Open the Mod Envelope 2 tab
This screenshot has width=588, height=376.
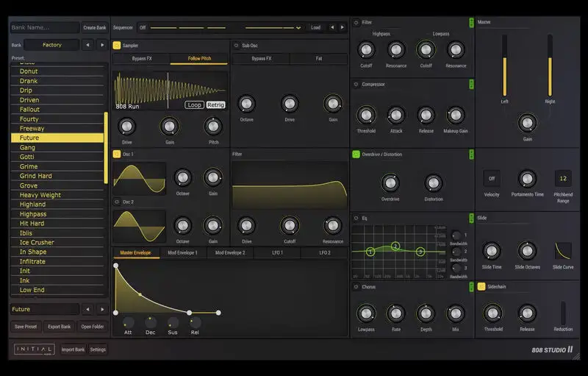tap(230, 252)
